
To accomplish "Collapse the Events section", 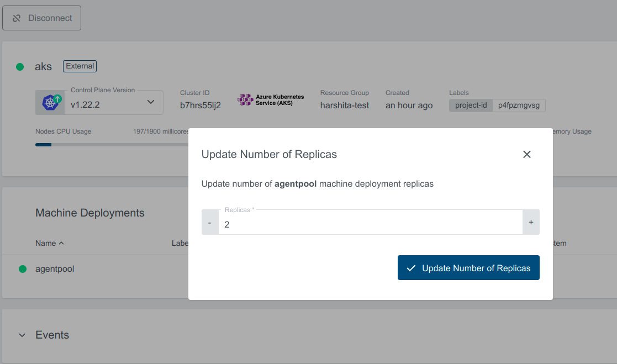I will [22, 335].
